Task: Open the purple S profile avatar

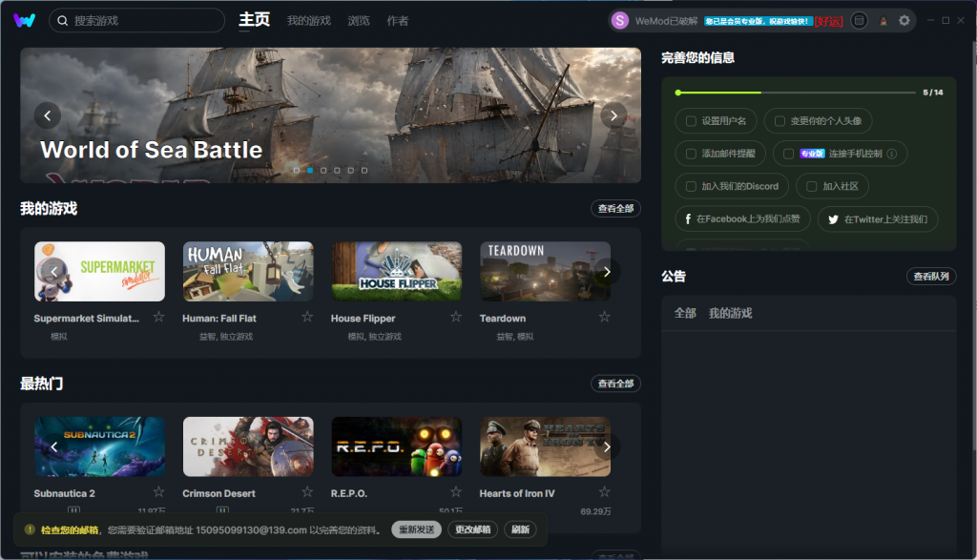Action: [x=619, y=21]
